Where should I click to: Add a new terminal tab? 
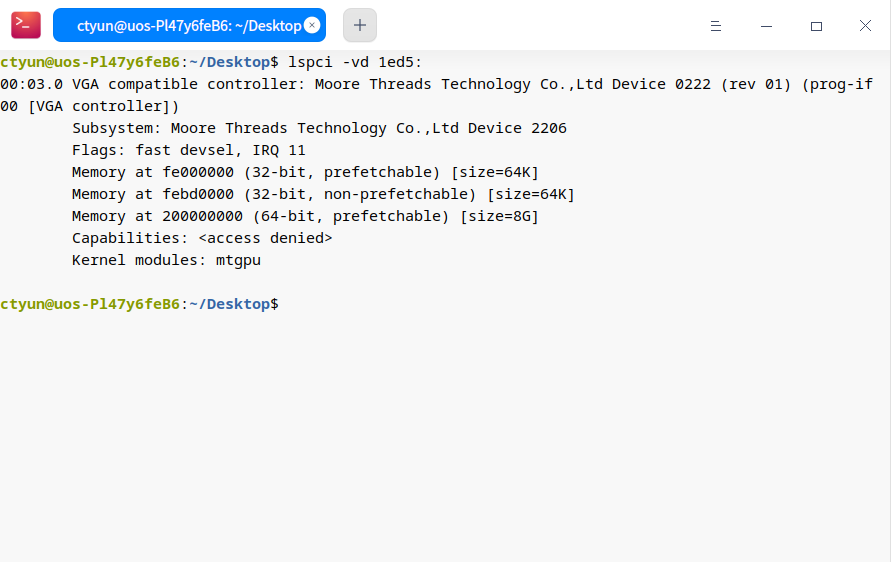360,25
